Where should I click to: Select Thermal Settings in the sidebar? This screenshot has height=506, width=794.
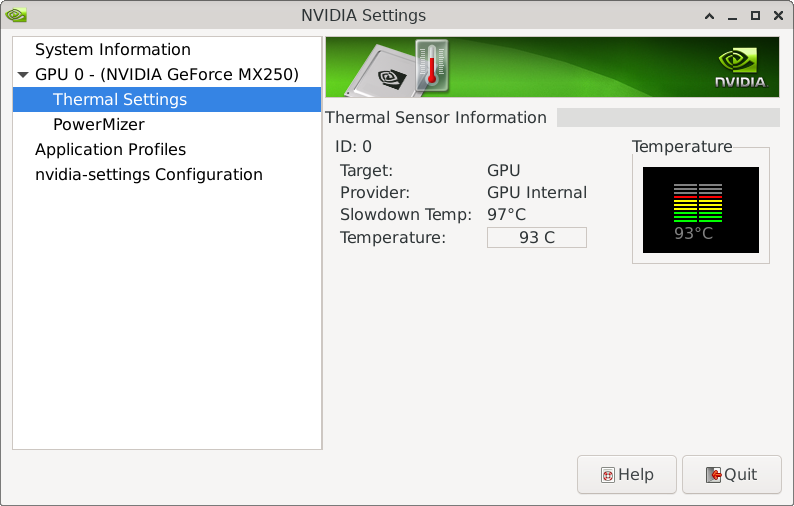pyautogui.click(x=120, y=100)
